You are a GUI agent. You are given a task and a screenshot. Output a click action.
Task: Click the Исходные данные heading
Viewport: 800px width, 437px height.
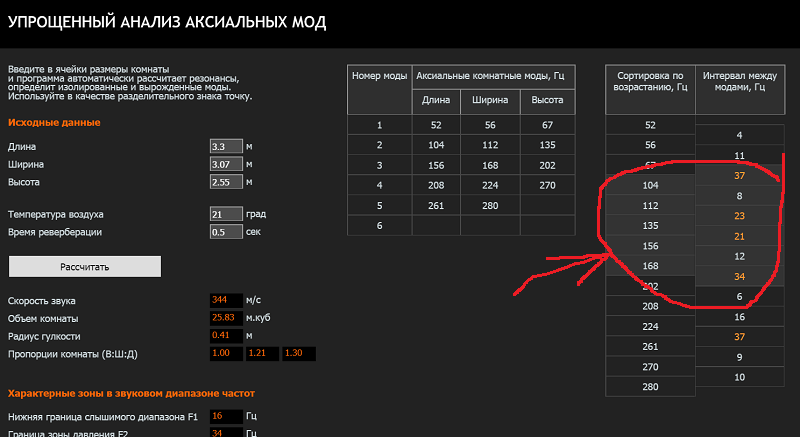coord(54,122)
